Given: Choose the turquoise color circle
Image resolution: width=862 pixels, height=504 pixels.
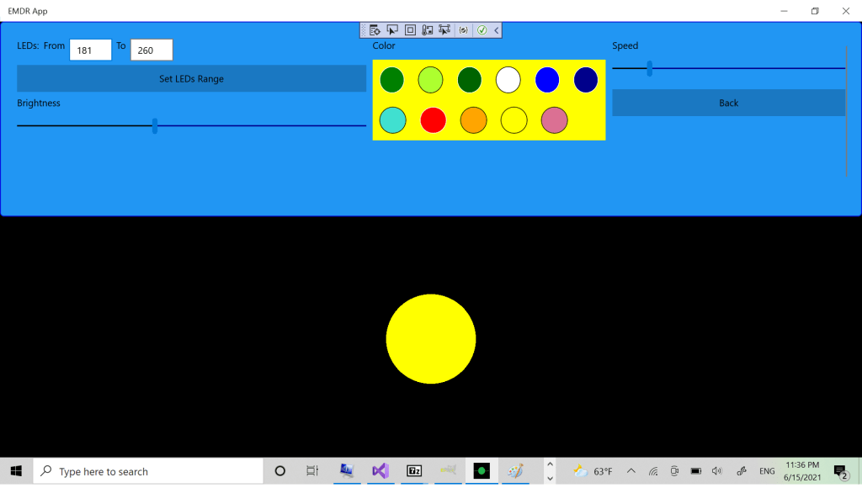Looking at the screenshot, I should coord(392,120).
